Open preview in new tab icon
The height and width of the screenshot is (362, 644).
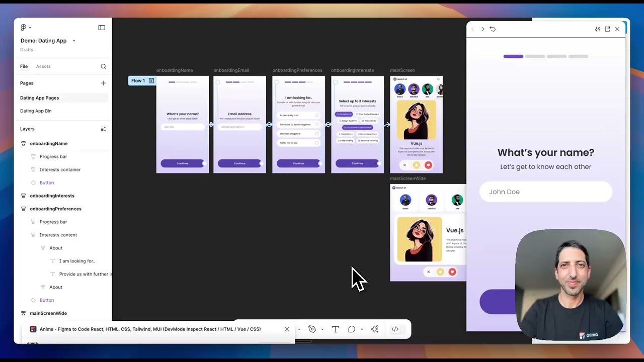pyautogui.click(x=607, y=29)
